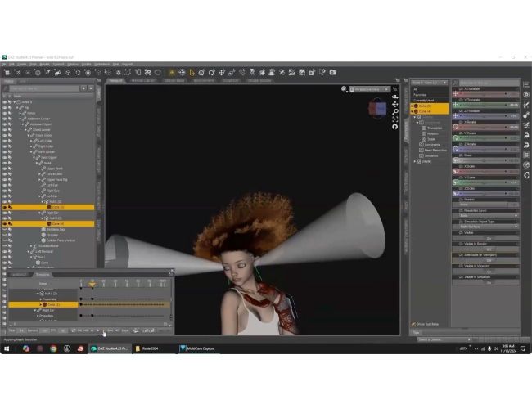The height and width of the screenshot is (409, 532).
Task: Click the Currently Used filter in Parameters
Action: pos(424,101)
